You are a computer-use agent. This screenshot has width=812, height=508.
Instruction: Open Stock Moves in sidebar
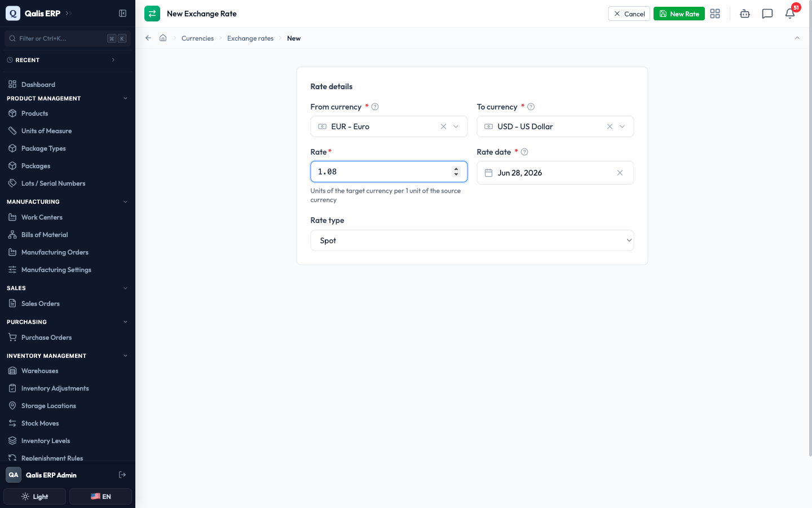[x=68, y=423]
